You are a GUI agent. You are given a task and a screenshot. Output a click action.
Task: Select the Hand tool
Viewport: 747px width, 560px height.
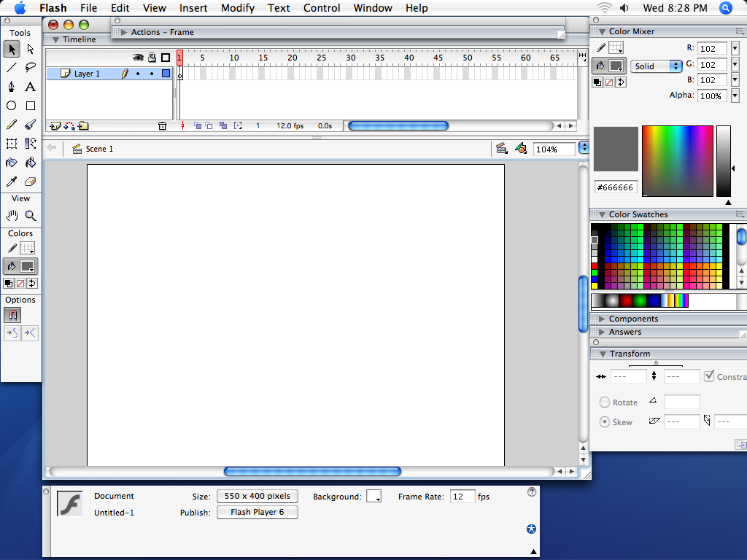click(12, 216)
